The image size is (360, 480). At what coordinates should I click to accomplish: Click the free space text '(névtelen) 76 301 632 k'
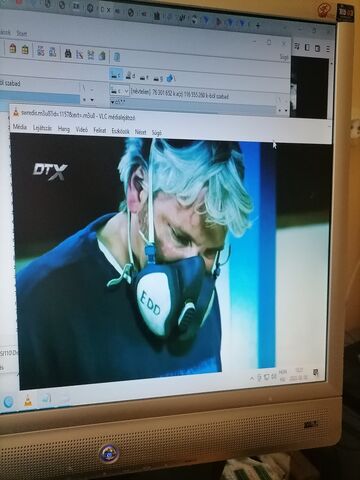[x=154, y=93]
